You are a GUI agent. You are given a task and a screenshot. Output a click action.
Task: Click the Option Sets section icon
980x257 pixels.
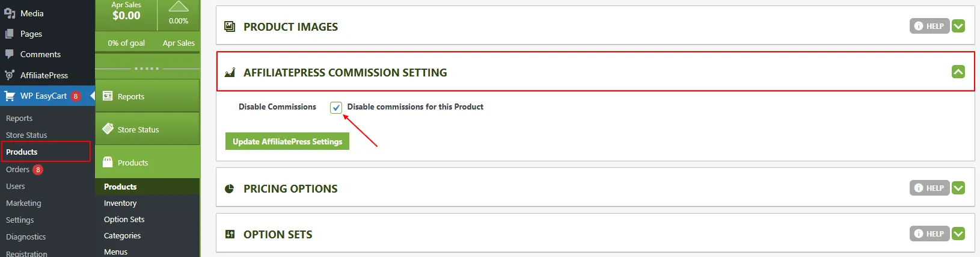[230, 234]
